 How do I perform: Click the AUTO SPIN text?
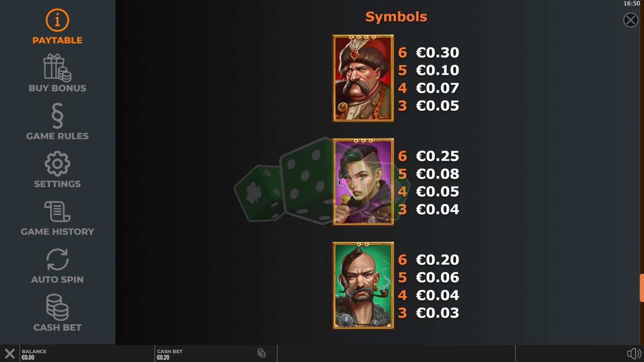click(x=58, y=280)
